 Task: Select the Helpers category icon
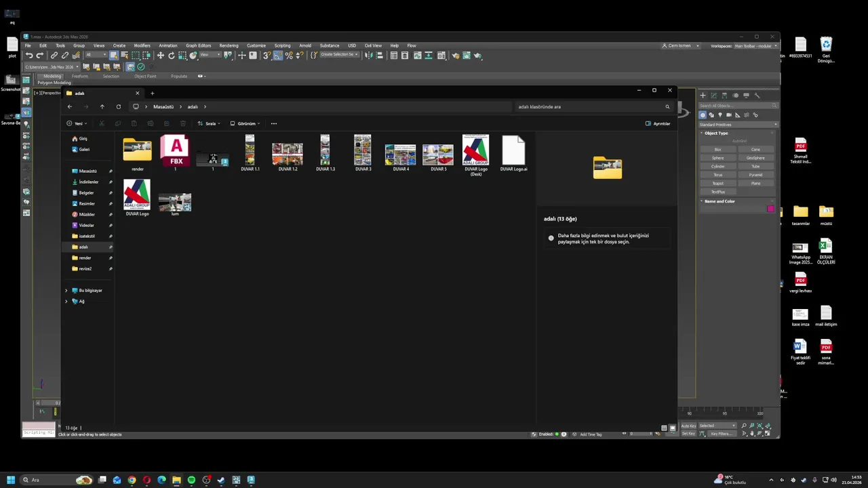(x=738, y=115)
